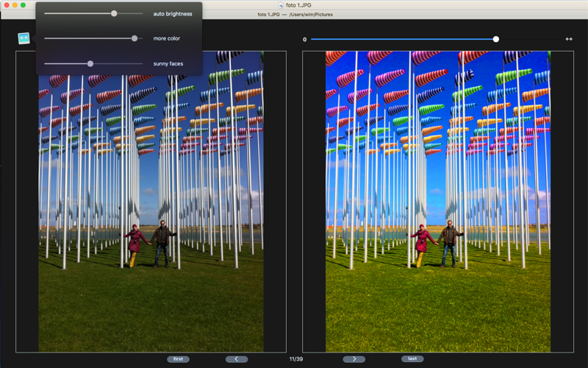Screen dimensions: 588x368
Task: Click the /Users/wim/Pictures path text
Action: click(x=311, y=14)
